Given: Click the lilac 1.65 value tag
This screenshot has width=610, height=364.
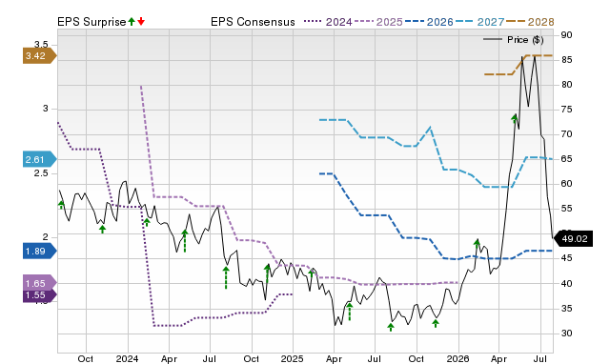Looking at the screenshot, I should pyautogui.click(x=40, y=283).
